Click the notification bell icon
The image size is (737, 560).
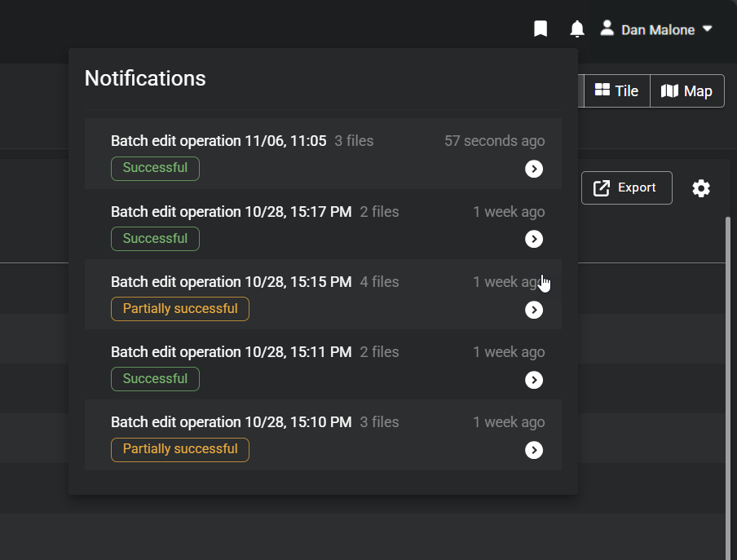(577, 29)
